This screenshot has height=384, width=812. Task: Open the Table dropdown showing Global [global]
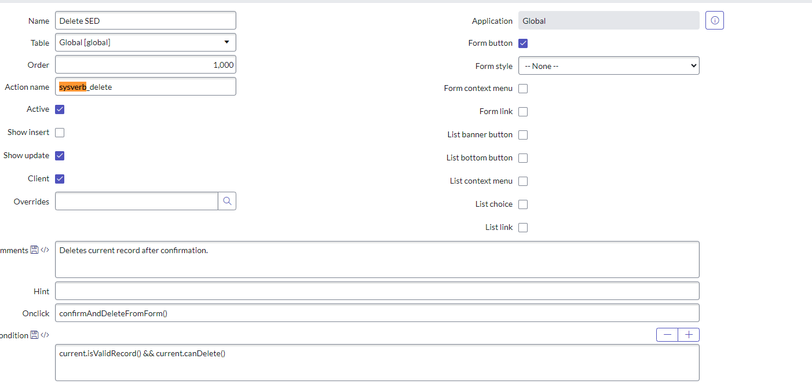(x=146, y=42)
